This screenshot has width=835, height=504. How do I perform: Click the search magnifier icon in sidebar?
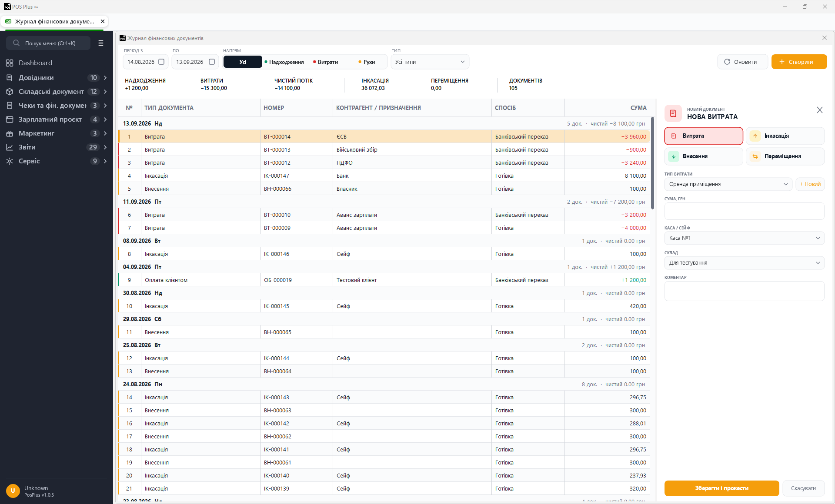[16, 43]
